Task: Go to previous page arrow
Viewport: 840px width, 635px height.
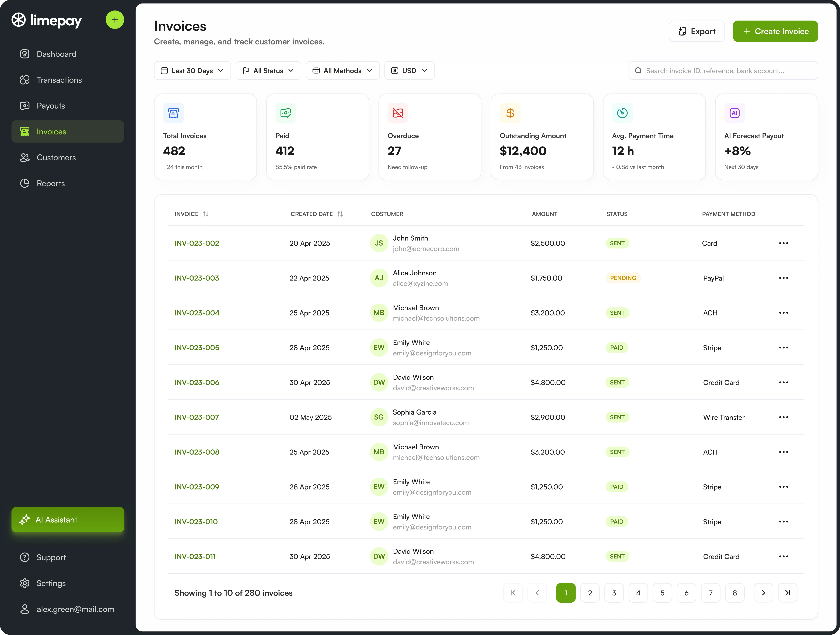Action: point(537,593)
